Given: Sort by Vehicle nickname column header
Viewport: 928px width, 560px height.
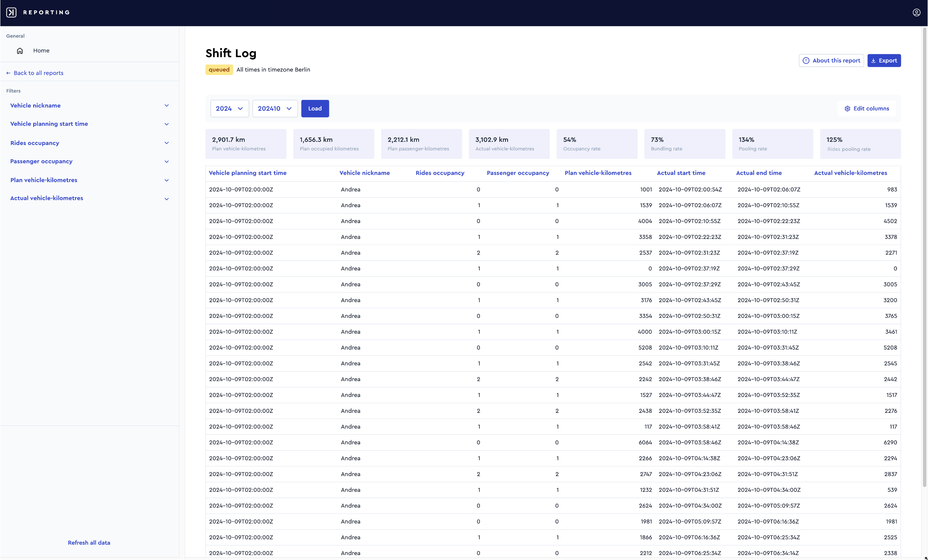Looking at the screenshot, I should [x=364, y=173].
